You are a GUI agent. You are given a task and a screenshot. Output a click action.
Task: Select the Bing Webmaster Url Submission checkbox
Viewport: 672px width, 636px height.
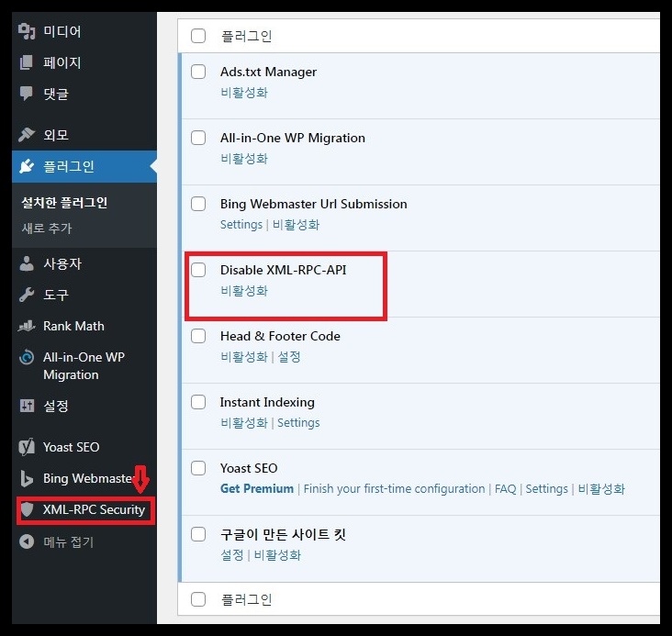click(198, 204)
